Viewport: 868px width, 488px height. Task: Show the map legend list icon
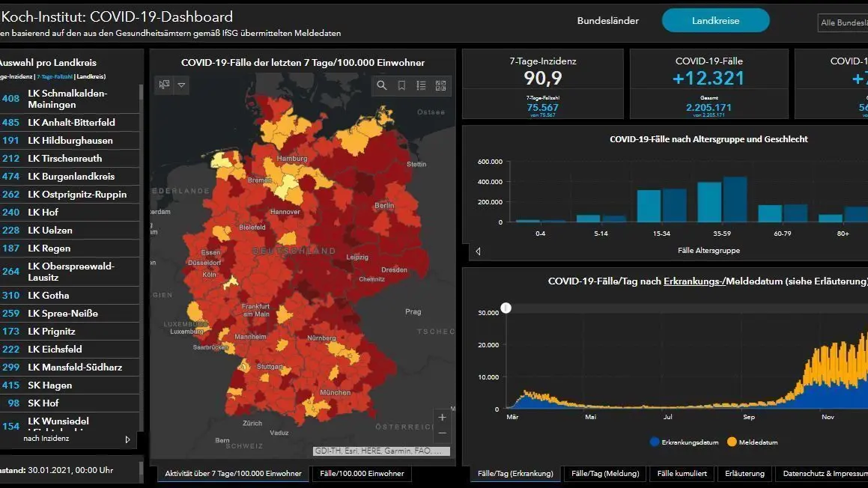(x=421, y=85)
